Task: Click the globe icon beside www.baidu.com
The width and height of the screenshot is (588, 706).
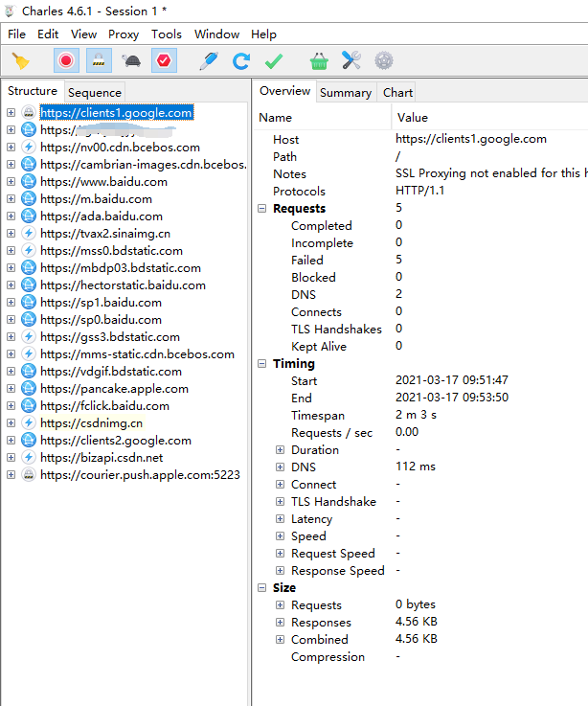Action: [29, 181]
